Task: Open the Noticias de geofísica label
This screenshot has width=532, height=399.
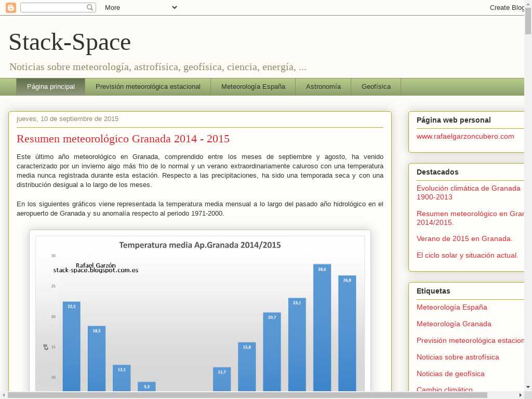Action: point(450,374)
